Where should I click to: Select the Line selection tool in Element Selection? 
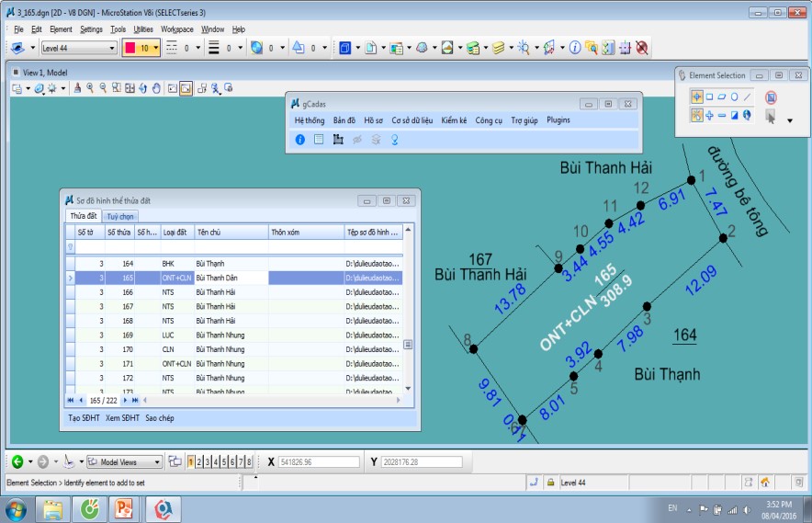pyautogui.click(x=747, y=96)
